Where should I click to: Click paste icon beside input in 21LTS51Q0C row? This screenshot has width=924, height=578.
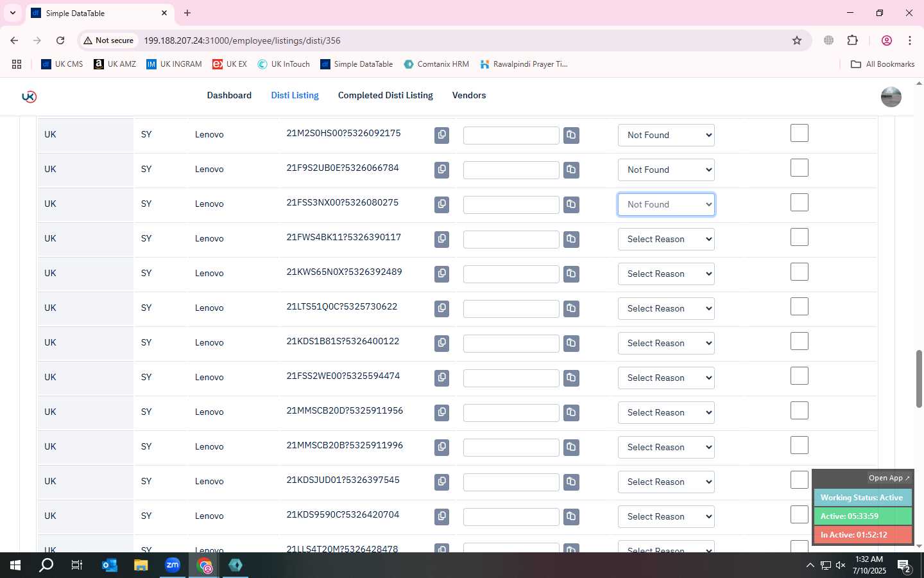coord(571,308)
